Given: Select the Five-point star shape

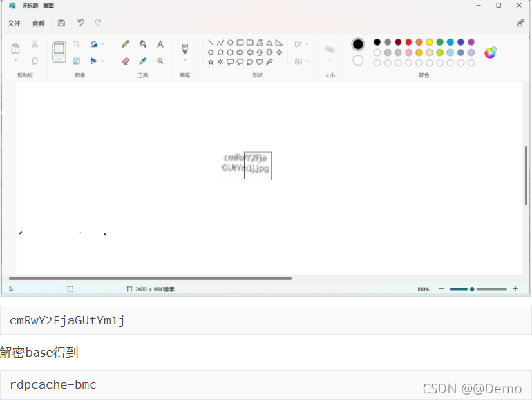Looking at the screenshot, I should pyautogui.click(x=211, y=62).
